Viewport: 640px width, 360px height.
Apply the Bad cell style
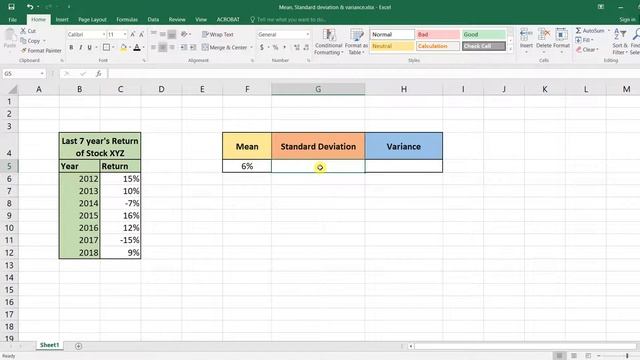coord(438,35)
